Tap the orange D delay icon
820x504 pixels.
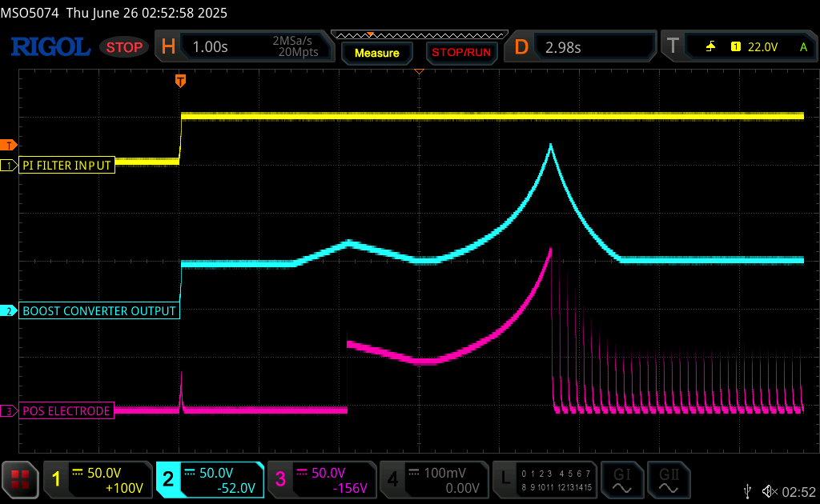click(521, 47)
